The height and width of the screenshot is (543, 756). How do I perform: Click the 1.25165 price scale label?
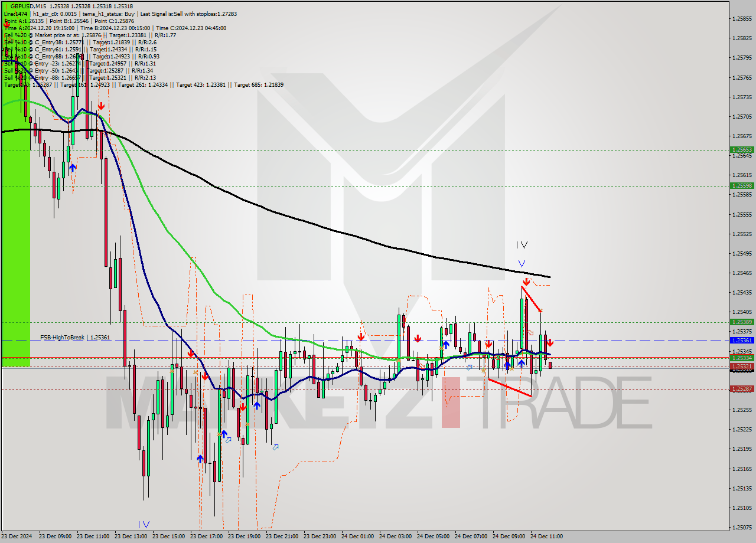(742, 469)
